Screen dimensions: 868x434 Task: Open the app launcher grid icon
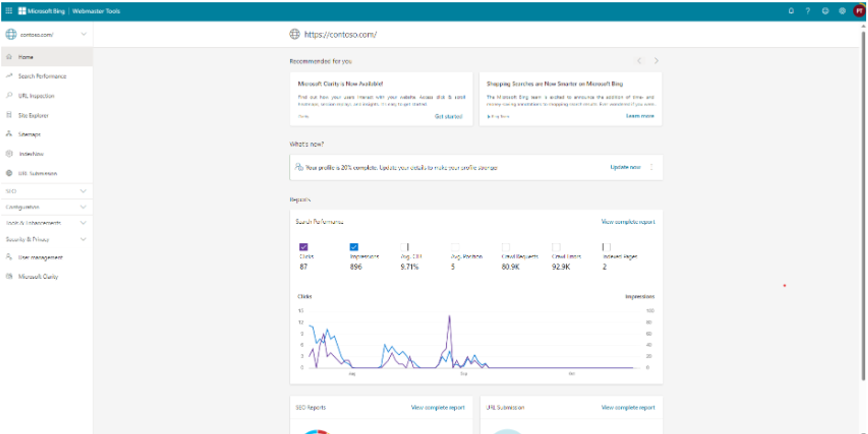coord(9,11)
